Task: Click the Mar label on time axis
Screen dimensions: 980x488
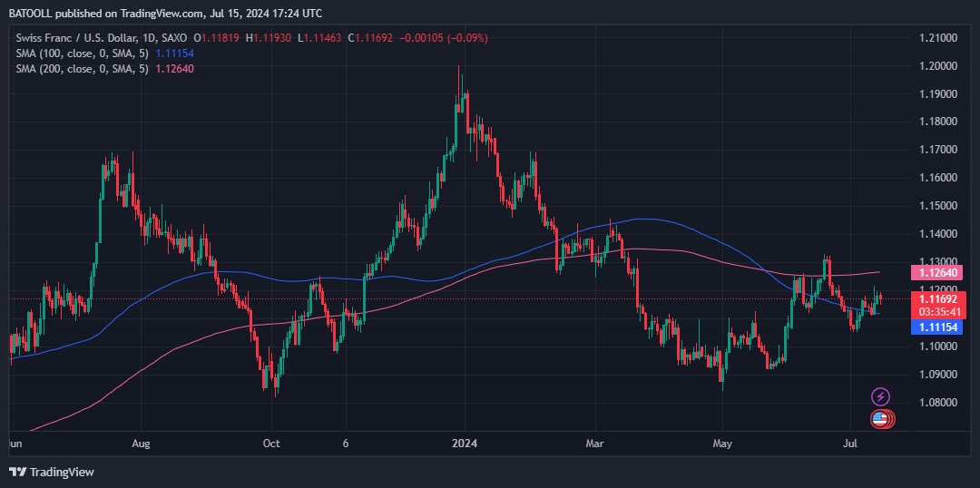Action: pyautogui.click(x=595, y=444)
